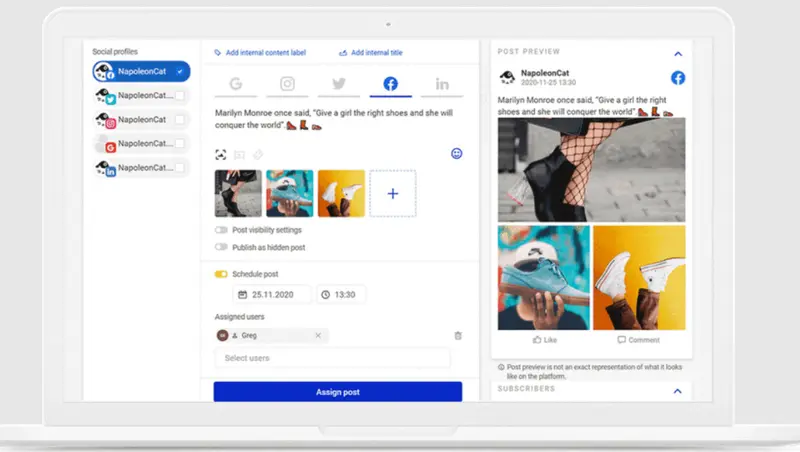Viewport: 800px width, 452px height.
Task: Remove Greg using the X icon
Action: pyautogui.click(x=318, y=336)
